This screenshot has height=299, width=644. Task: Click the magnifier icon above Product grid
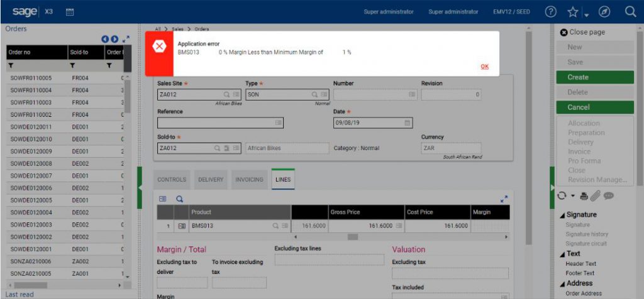point(179,199)
